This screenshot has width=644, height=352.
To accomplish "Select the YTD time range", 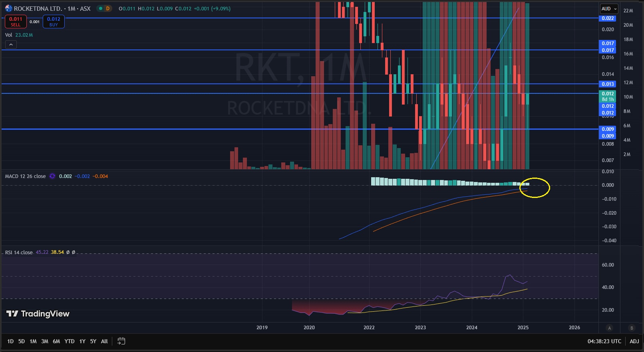I will 70,341.
